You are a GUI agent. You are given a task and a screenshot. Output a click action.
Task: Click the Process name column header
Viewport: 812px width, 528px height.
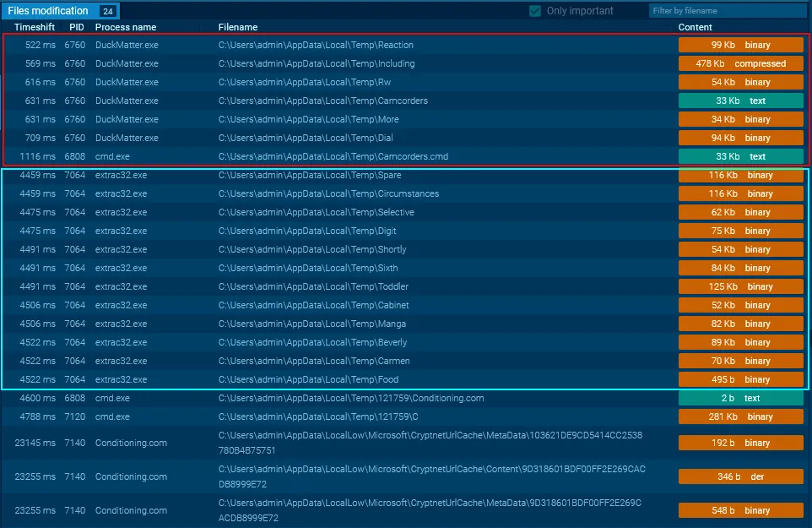pos(125,28)
